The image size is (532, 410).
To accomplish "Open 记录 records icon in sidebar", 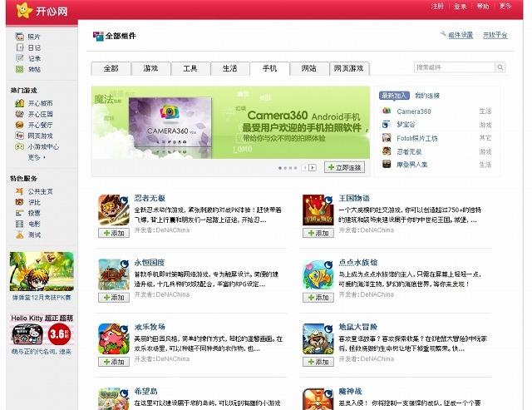I will 20,58.
